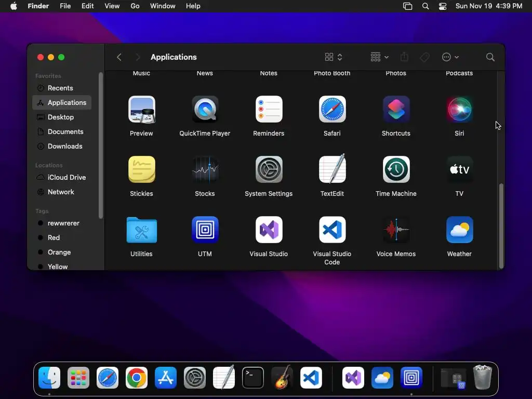Select the Safari icon in Applications folder
Screen dimensions: 532x399
[x=332, y=109]
